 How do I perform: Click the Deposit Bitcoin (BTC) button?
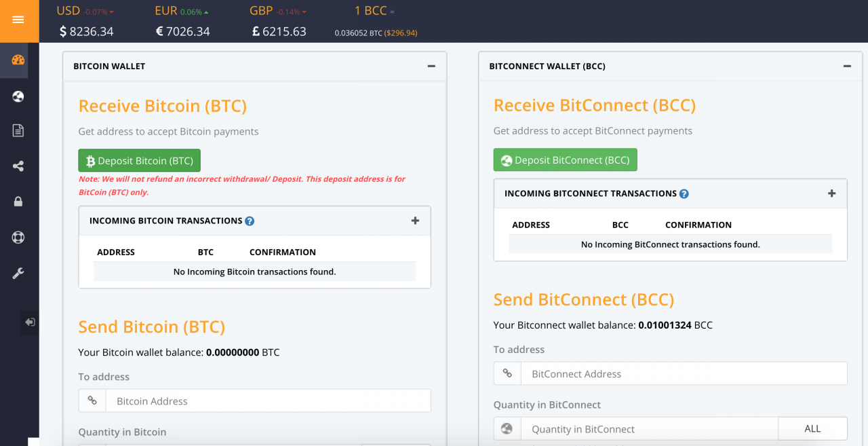tap(140, 161)
